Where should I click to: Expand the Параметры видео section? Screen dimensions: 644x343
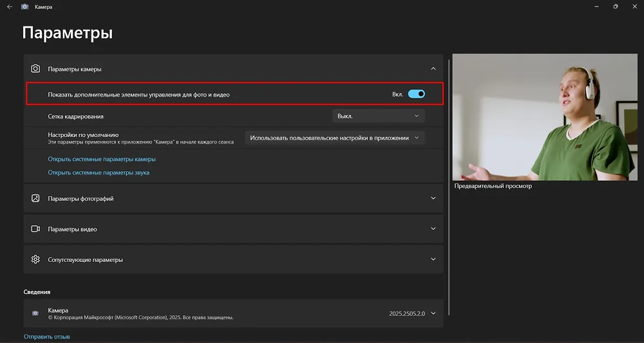tap(433, 229)
